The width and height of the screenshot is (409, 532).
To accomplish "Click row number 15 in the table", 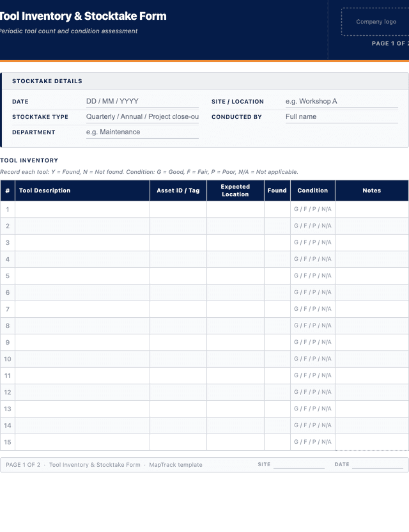I will pyautogui.click(x=8, y=442).
